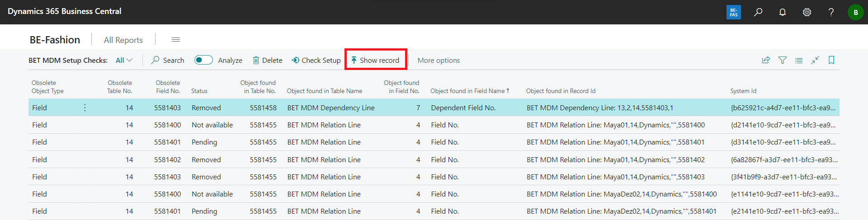868x220 pixels.
Task: Bookmark this page icon
Action: click(831, 60)
